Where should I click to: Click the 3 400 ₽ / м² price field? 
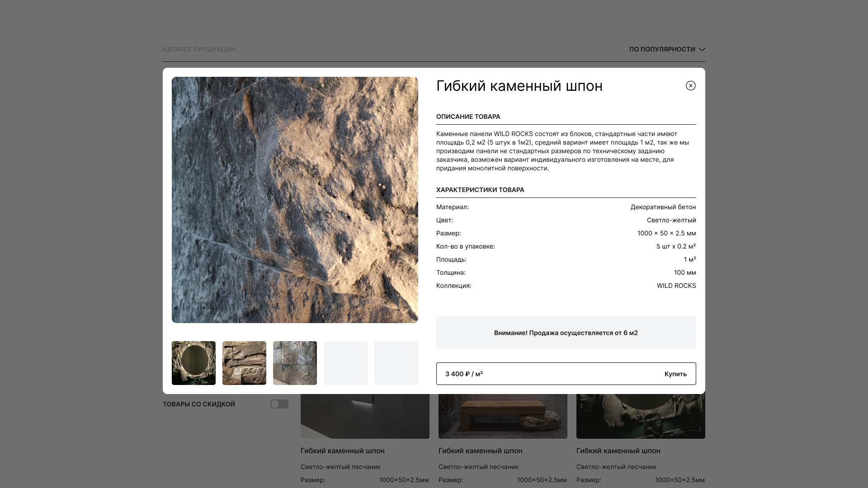(464, 374)
